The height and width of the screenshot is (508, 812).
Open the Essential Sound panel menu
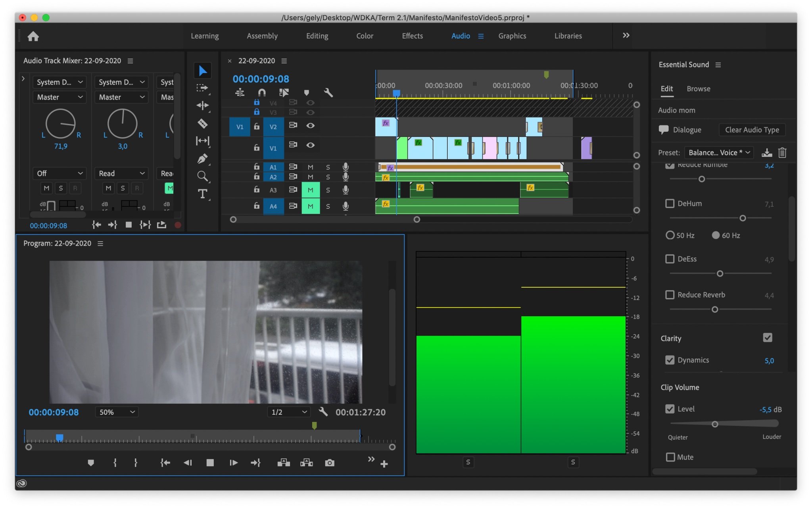[718, 65]
